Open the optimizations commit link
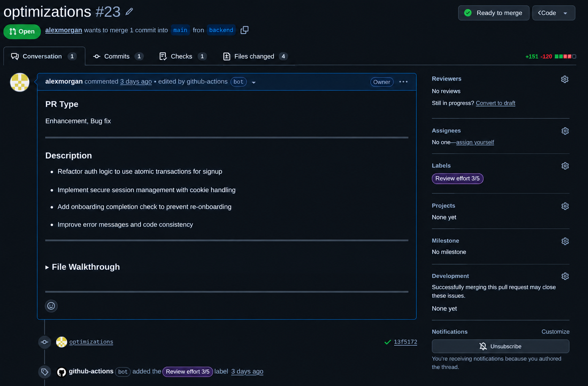The image size is (588, 386). tap(91, 342)
